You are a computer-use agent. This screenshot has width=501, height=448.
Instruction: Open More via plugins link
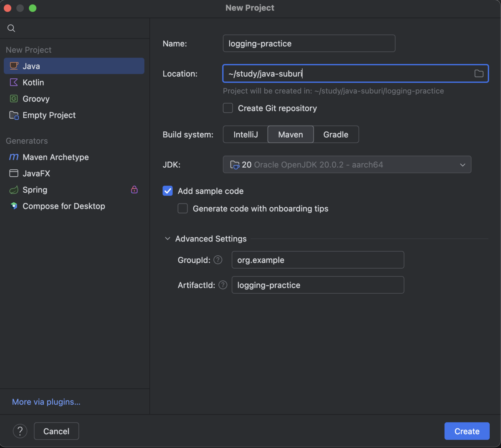[x=46, y=402]
